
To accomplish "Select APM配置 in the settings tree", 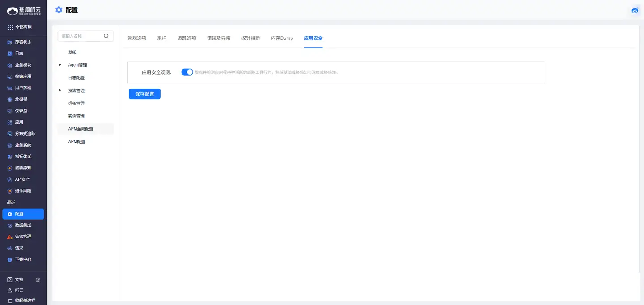I will click(76, 142).
